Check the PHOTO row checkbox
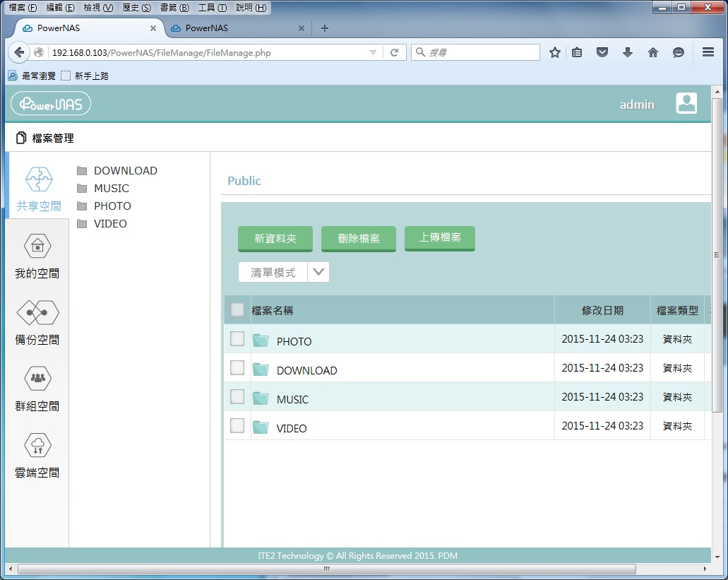 coord(237,338)
